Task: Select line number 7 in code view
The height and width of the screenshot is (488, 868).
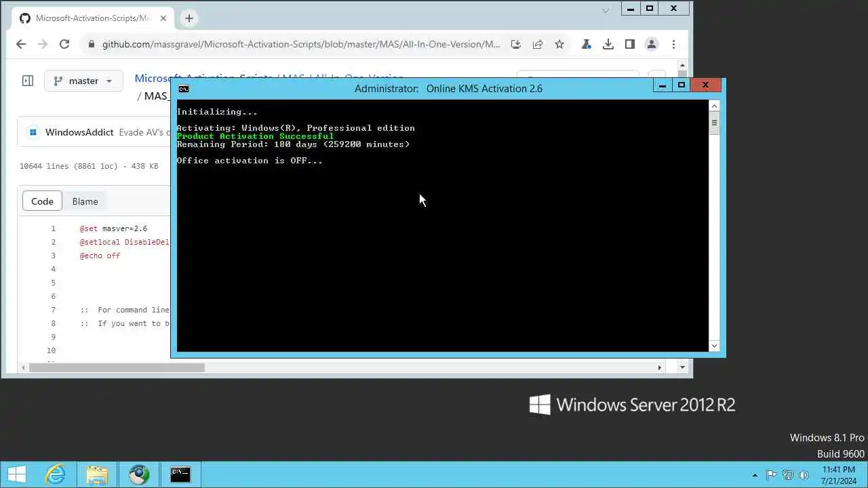Action: (x=53, y=310)
